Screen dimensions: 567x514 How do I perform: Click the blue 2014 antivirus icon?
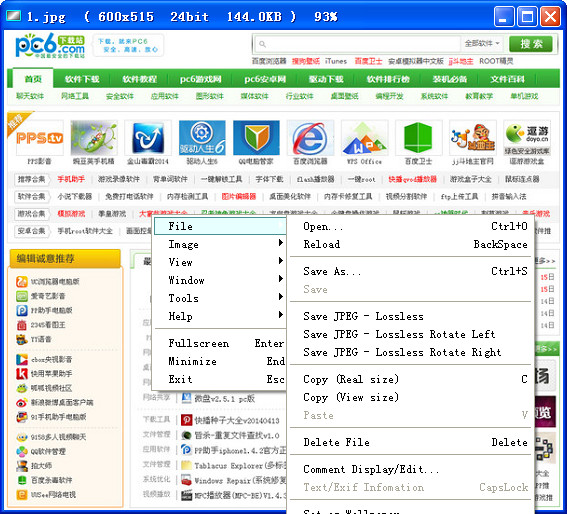coord(148,138)
